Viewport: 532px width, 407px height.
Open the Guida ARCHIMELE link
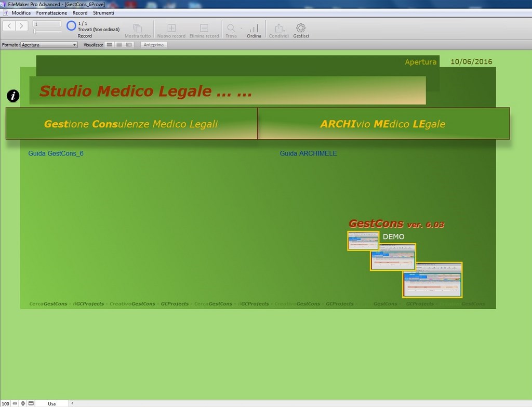tap(309, 153)
